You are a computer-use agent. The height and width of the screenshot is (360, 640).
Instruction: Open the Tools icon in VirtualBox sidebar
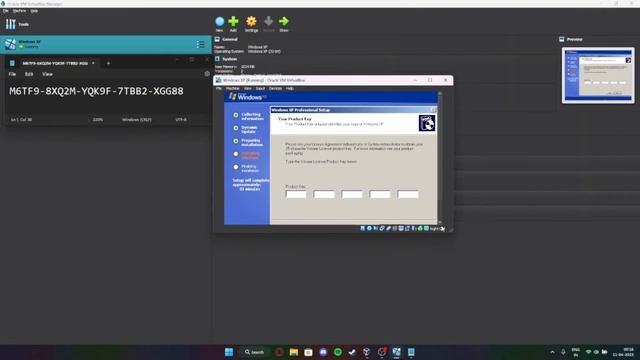click(11, 24)
